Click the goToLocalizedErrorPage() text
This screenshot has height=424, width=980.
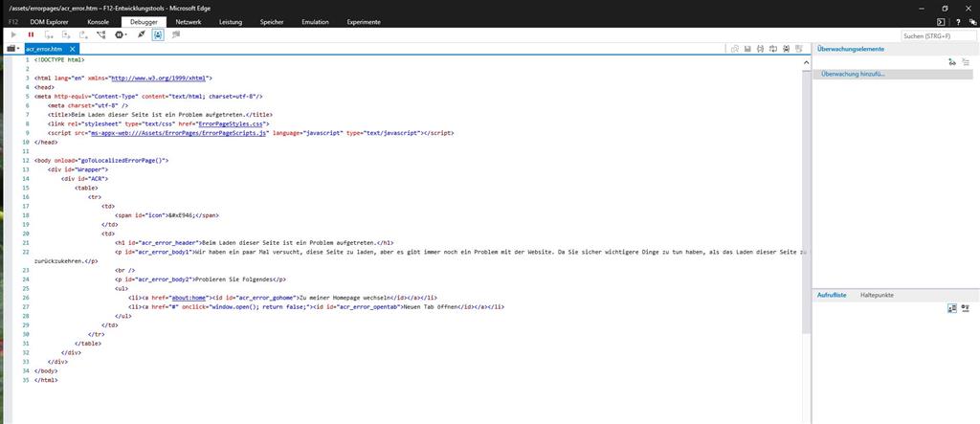(123, 160)
